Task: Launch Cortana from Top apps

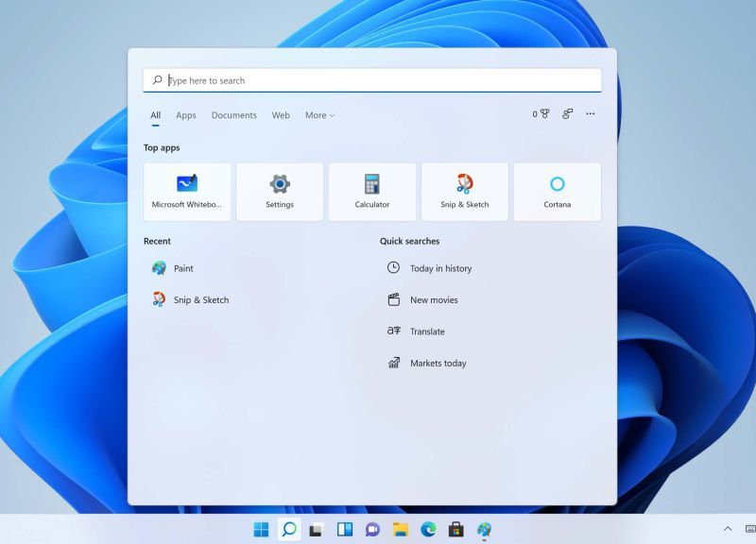Action: 558,192
